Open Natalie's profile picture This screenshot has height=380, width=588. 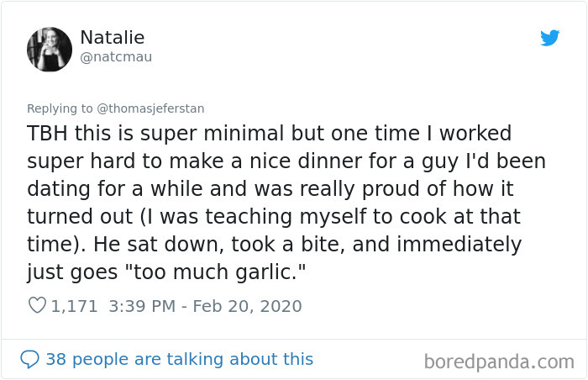click(x=50, y=48)
